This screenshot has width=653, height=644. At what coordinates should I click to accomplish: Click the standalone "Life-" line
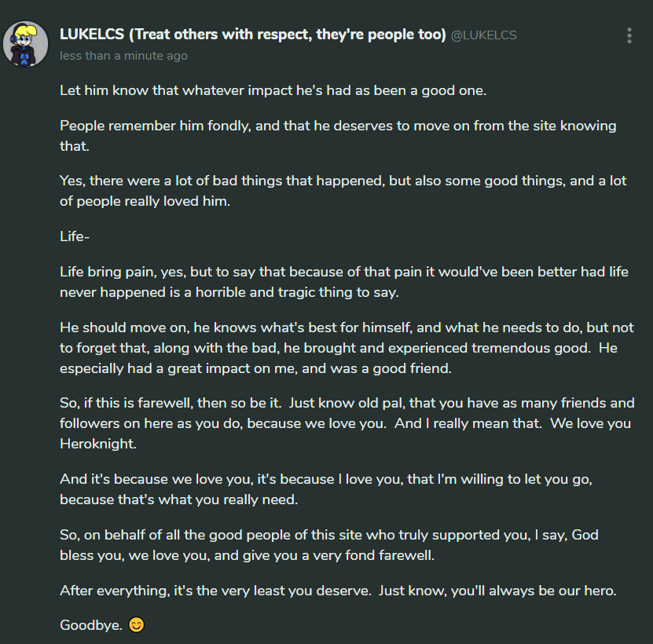75,236
